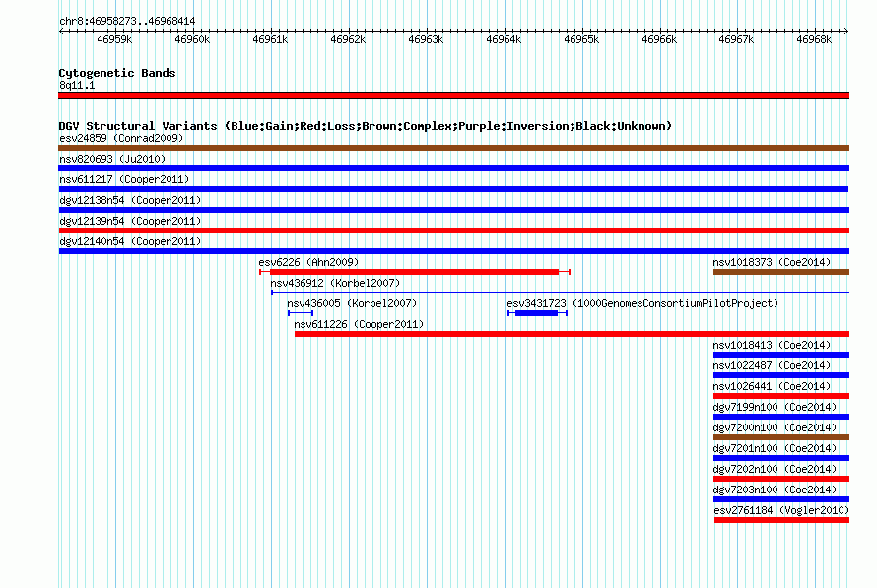Select esv3431723 (1000GenomesConsortiumPilotProject) label

click(x=642, y=303)
